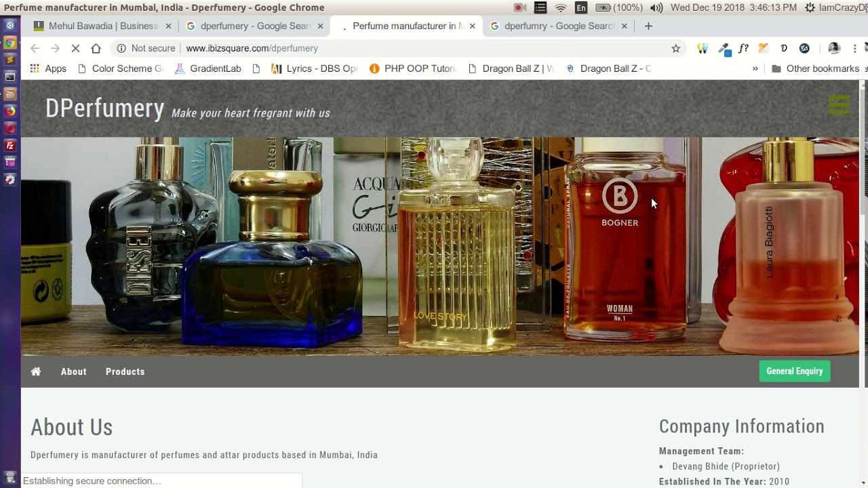Click the Devang Bhide (Proprietor) text
This screenshot has height=488, width=868.
click(x=726, y=466)
